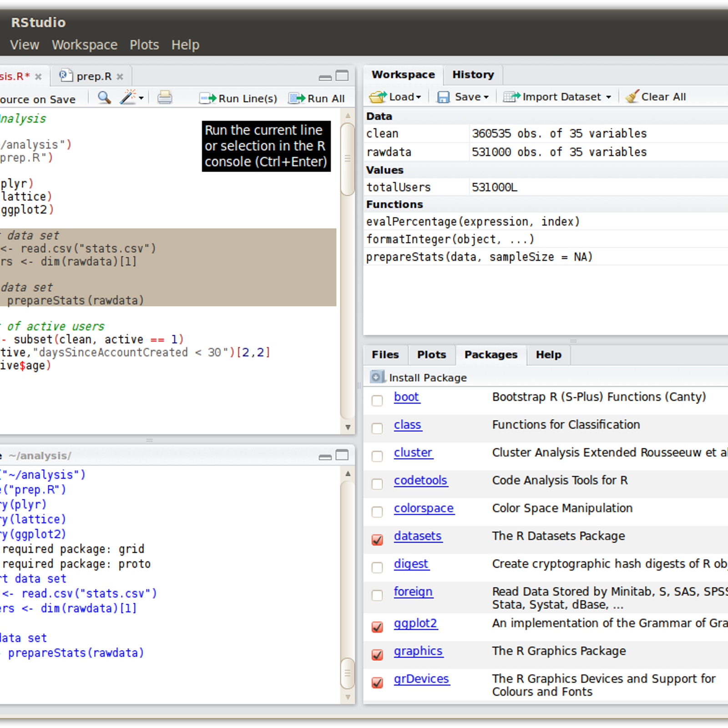The width and height of the screenshot is (728, 728).
Task: Open the digest package link
Action: point(411,564)
